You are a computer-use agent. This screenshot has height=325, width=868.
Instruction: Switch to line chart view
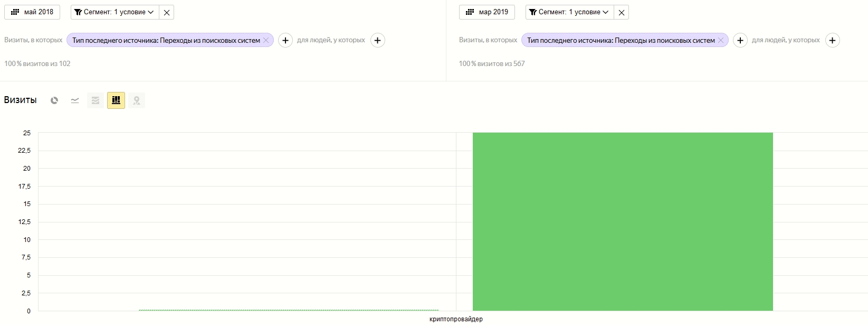coord(75,100)
